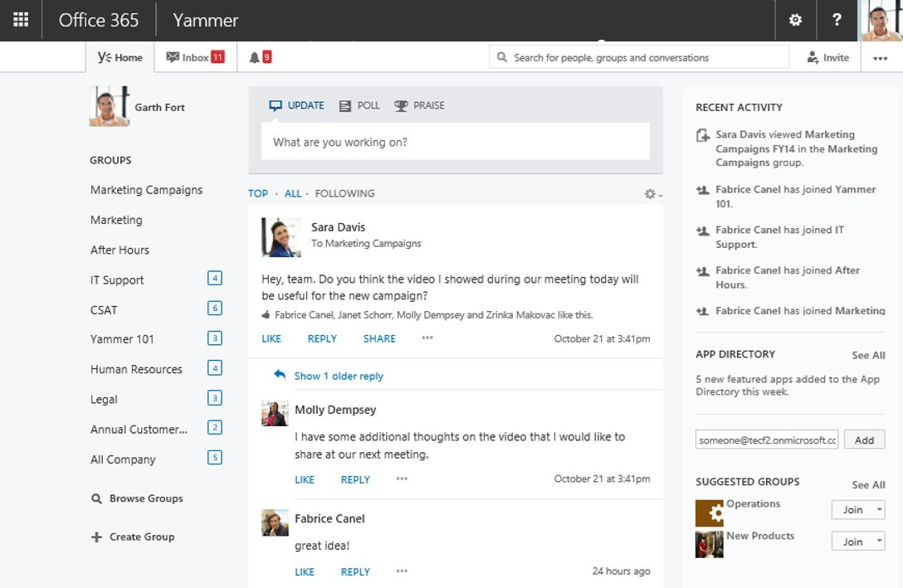Open the Office 365 app launcher

tap(20, 18)
